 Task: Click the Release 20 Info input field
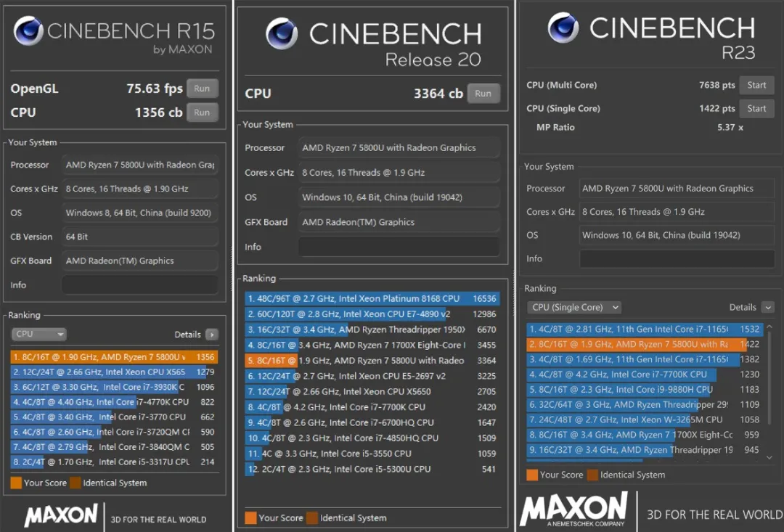tap(399, 247)
